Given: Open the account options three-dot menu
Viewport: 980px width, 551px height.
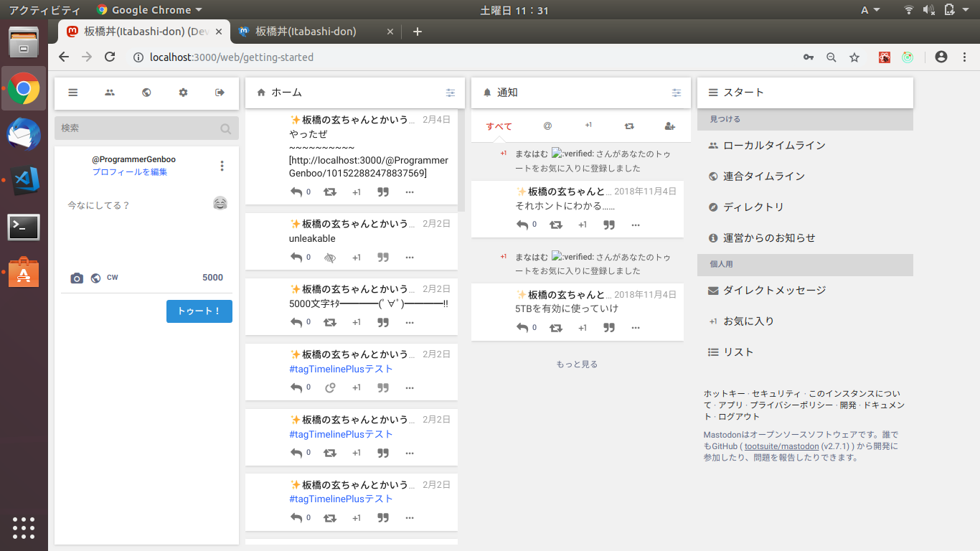Looking at the screenshot, I should (x=222, y=166).
